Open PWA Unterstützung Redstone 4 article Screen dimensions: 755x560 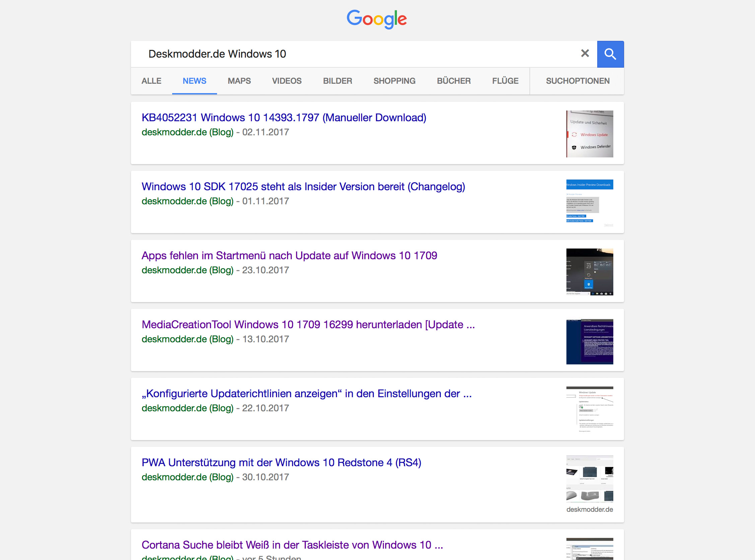tap(281, 463)
